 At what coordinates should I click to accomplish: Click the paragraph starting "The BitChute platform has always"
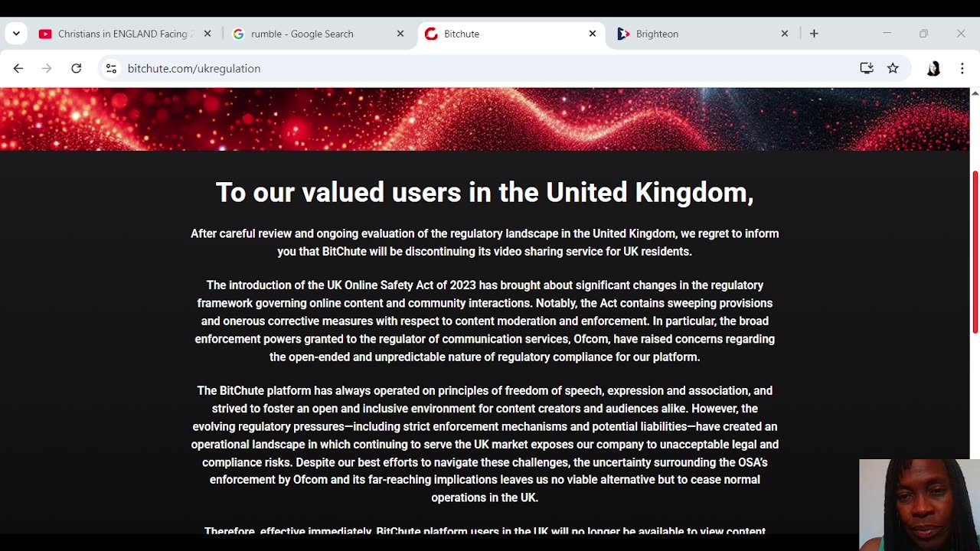(485, 444)
